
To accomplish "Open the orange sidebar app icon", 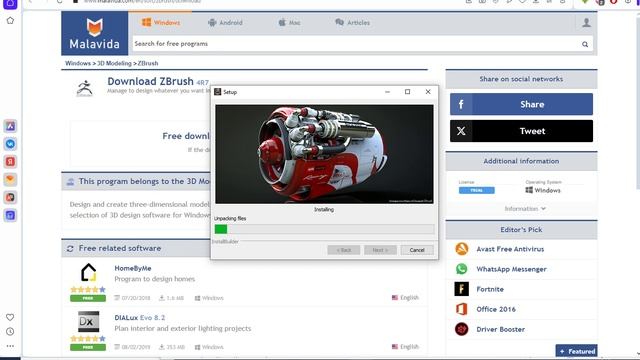I will point(10,180).
